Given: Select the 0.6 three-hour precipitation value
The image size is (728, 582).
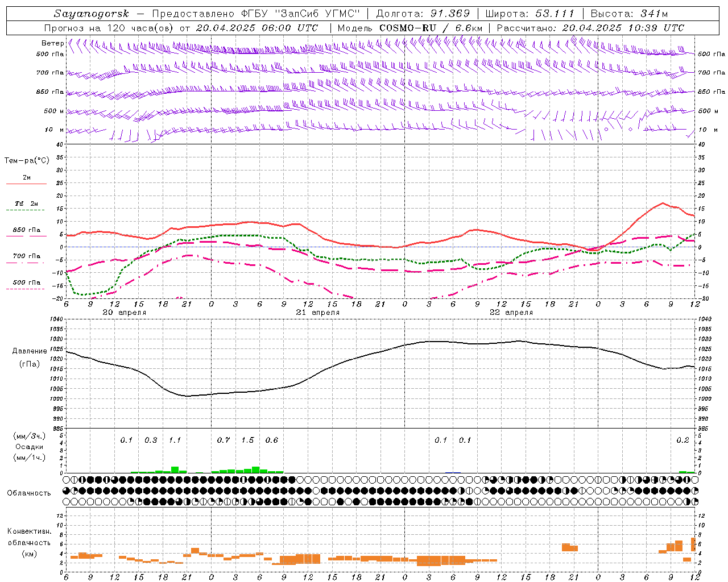Looking at the screenshot, I should tap(272, 440).
